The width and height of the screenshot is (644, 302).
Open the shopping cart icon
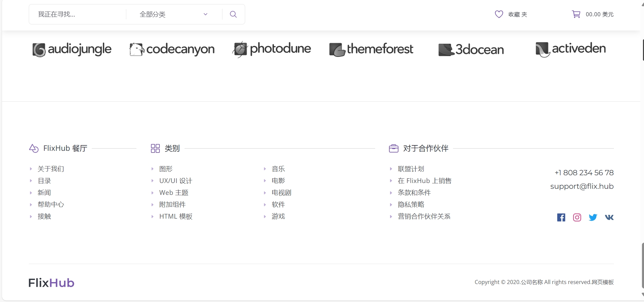(x=576, y=14)
